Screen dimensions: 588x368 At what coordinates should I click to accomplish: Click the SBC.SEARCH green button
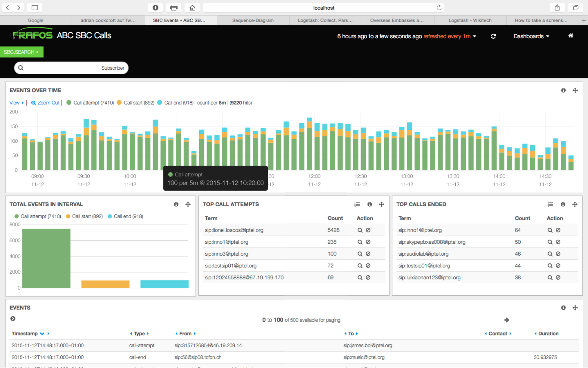click(x=21, y=52)
